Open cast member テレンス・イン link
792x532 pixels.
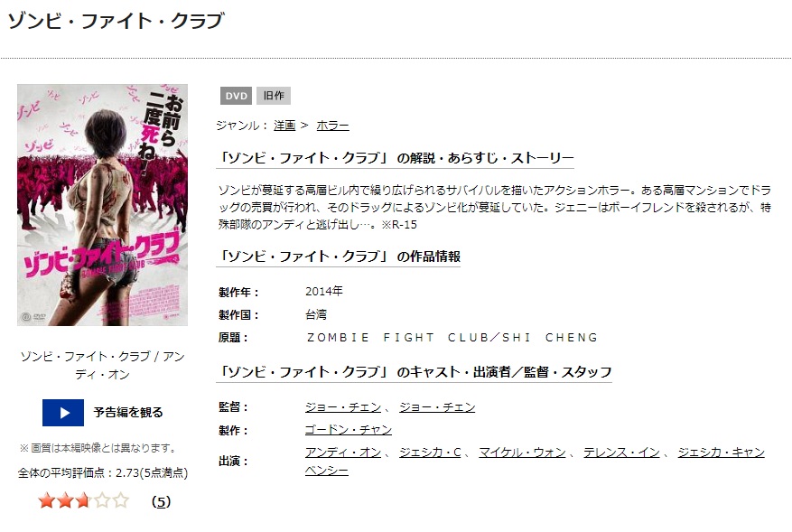(x=622, y=453)
